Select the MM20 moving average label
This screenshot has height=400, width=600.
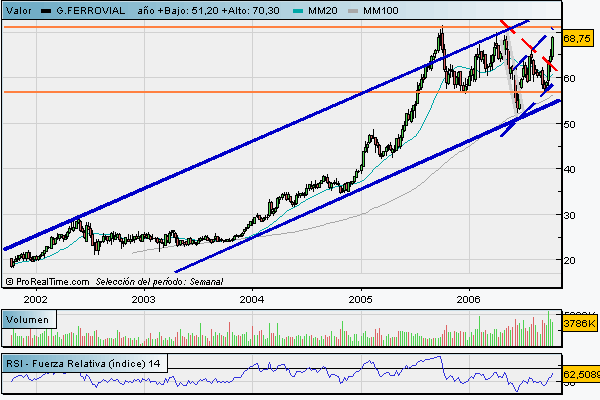(323, 11)
